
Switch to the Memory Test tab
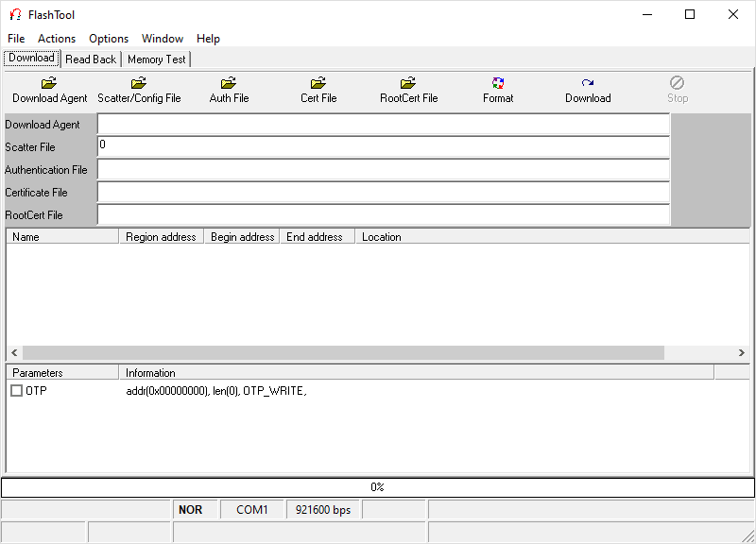[x=156, y=59]
